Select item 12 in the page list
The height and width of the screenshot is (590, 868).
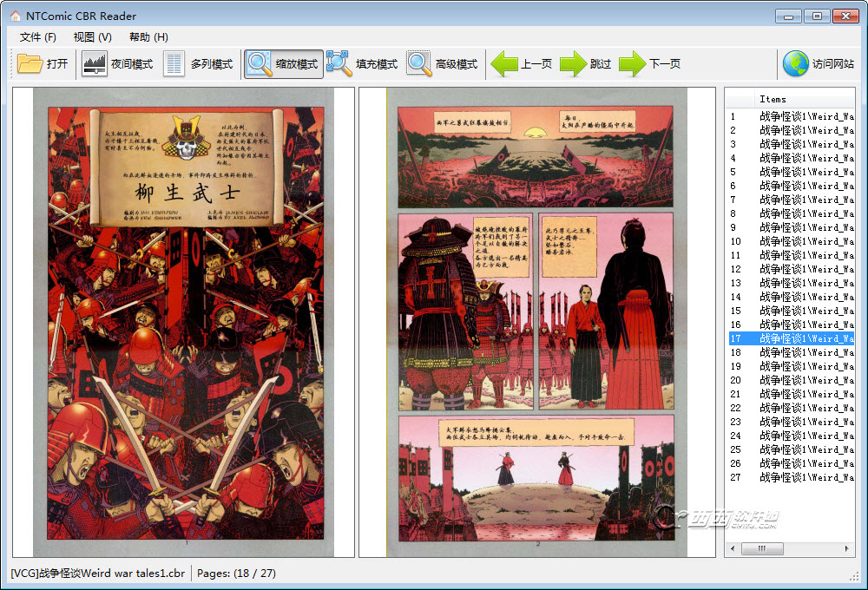point(792,269)
